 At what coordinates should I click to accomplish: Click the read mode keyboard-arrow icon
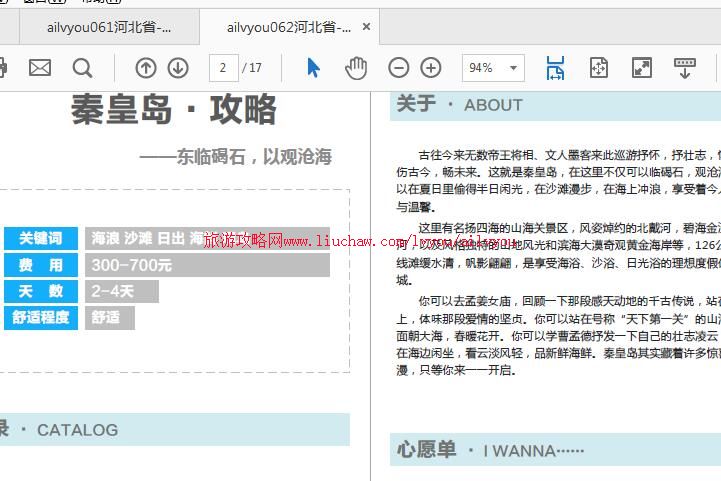pos(685,68)
